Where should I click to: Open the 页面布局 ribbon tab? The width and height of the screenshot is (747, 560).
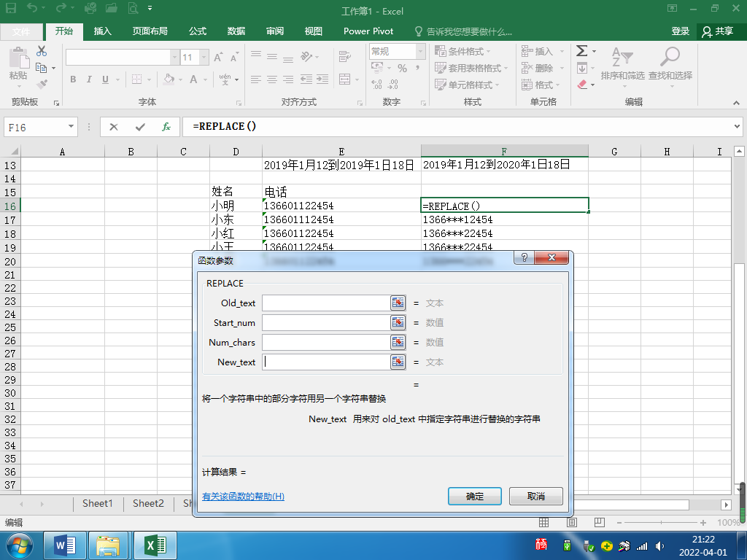point(150,31)
